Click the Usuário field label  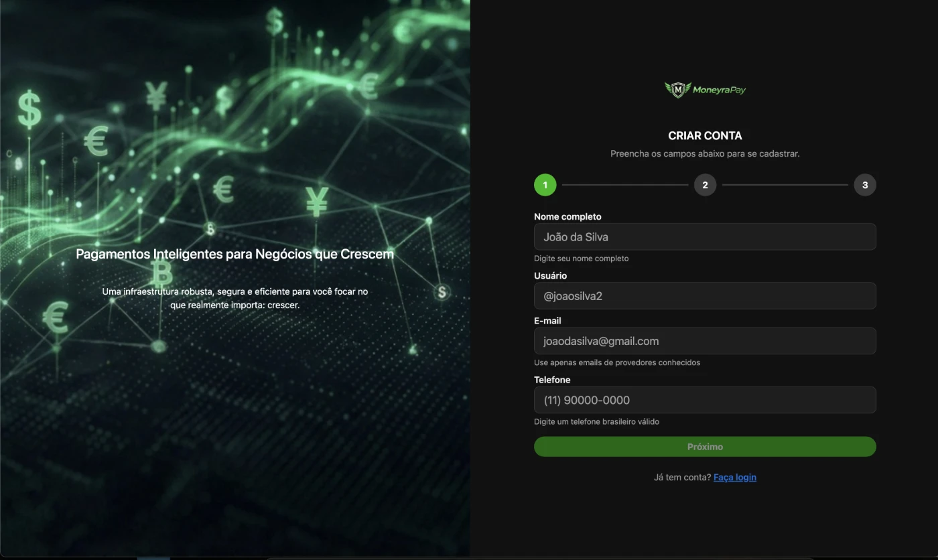(550, 276)
